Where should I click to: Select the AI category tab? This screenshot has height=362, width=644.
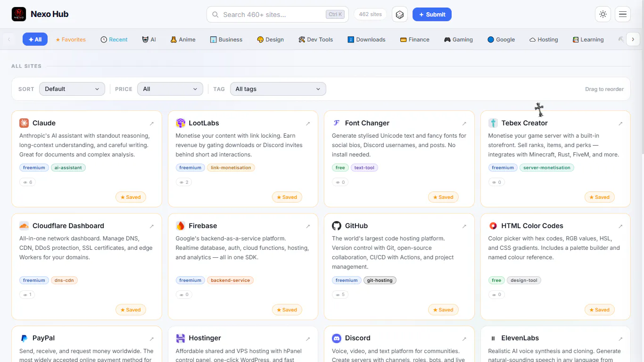(x=149, y=40)
